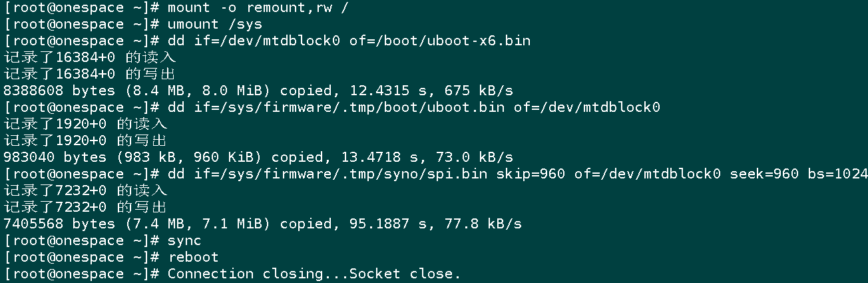Screen dimensions: 868x283
Task: Click the '7405568 bytes' copied line
Action: pos(262,224)
